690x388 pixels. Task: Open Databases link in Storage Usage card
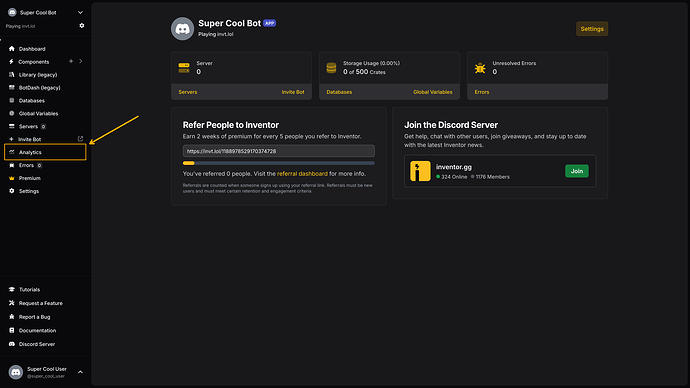pyautogui.click(x=339, y=92)
